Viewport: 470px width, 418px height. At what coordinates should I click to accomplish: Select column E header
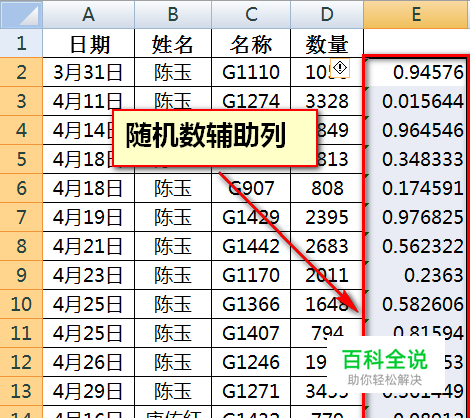pyautogui.click(x=417, y=14)
